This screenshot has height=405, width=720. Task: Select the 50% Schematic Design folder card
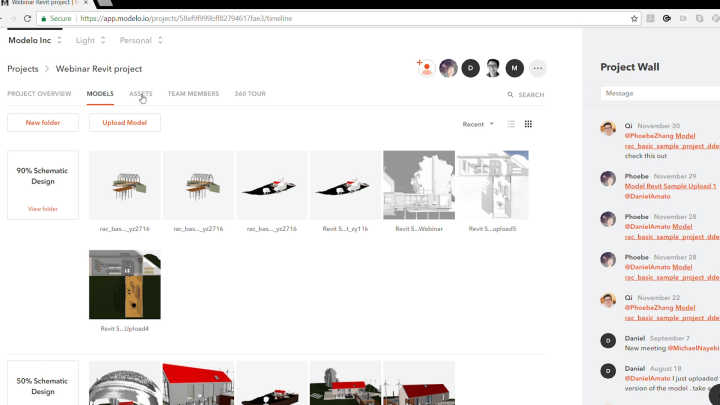pyautogui.click(x=43, y=383)
